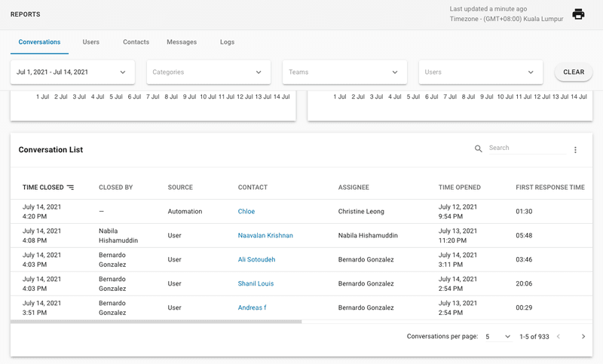Click the search magnifier icon in Conversation List
This screenshot has height=364, width=603.
coord(479,149)
